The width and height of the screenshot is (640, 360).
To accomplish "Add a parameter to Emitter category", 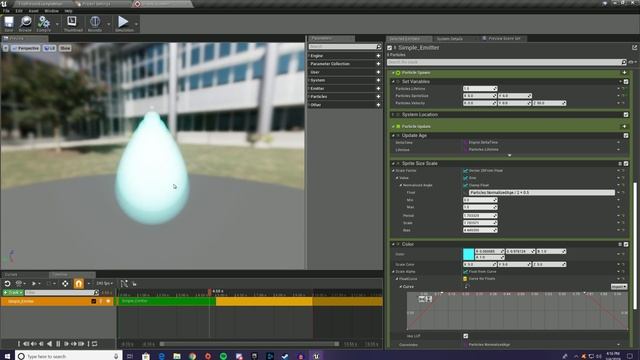I will point(378,88).
